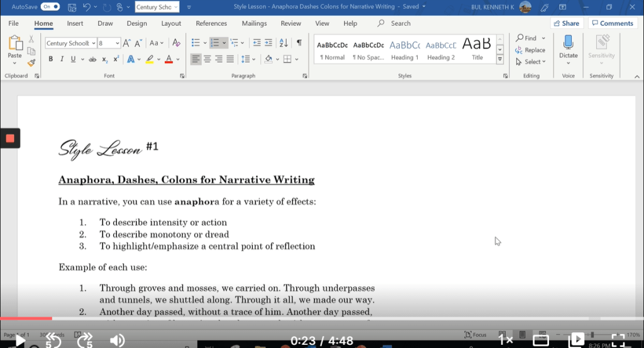Click the Clear All Formatting icon
Screen dimensions: 644x348
point(176,43)
